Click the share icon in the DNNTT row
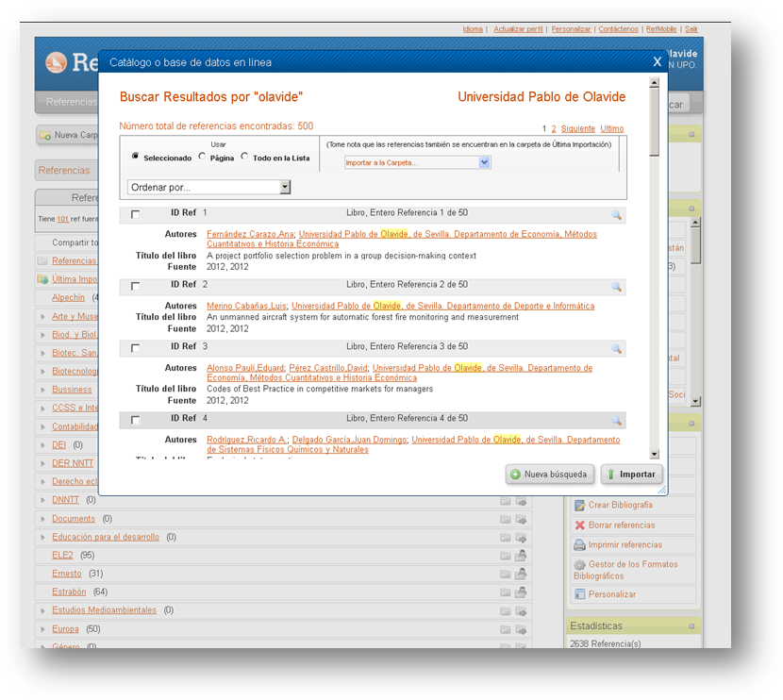Image resolution: width=783 pixels, height=700 pixels. pos(521,501)
